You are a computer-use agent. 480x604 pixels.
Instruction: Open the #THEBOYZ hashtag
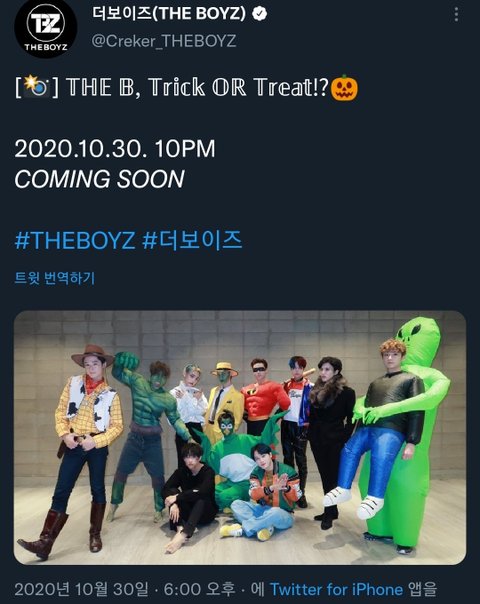(75, 240)
